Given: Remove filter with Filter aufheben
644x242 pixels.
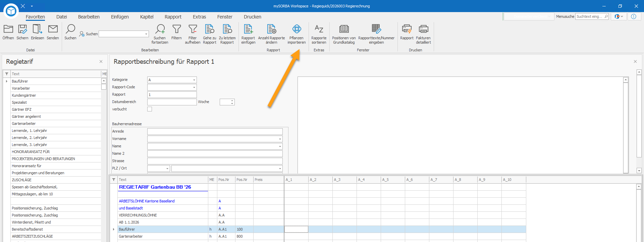Looking at the screenshot, I should (x=193, y=34).
